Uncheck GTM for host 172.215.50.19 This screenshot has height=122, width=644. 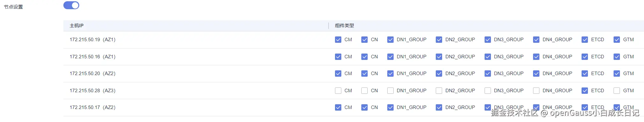coord(617,40)
